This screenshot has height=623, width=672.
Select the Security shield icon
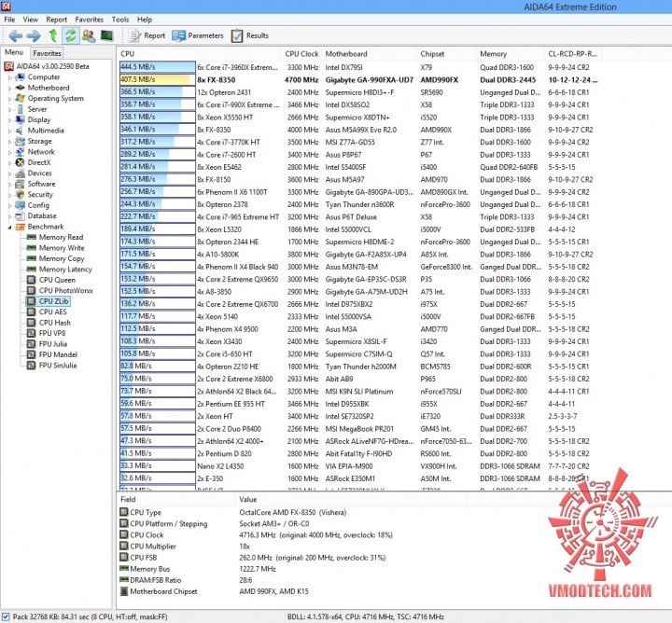click(21, 195)
